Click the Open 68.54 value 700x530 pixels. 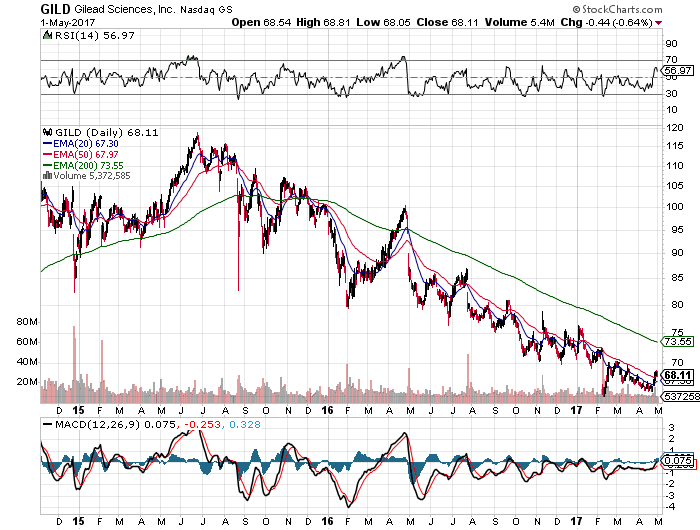[261, 22]
